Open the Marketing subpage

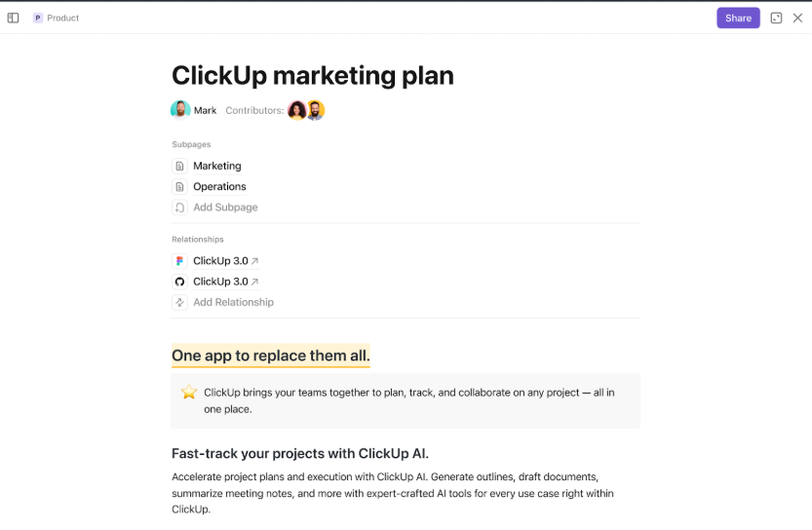tap(216, 166)
